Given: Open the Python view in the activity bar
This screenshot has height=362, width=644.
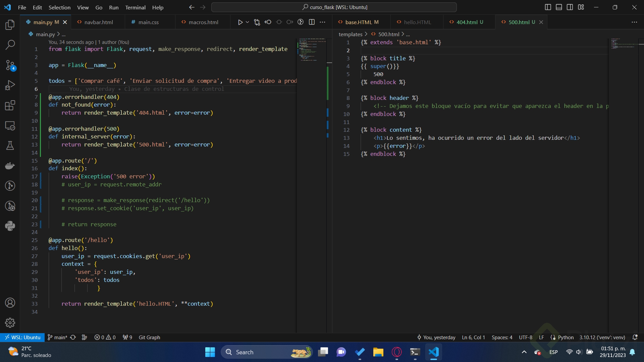Looking at the screenshot, I should [10, 226].
